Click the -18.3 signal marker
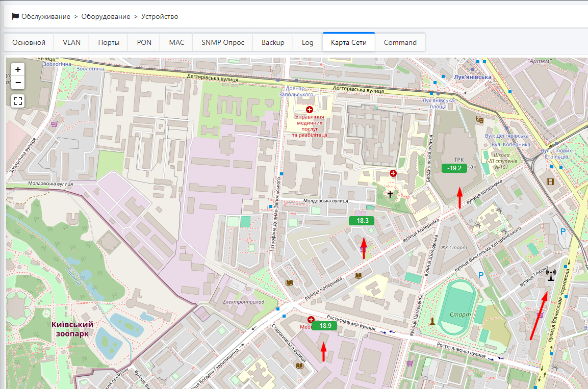 [362, 221]
